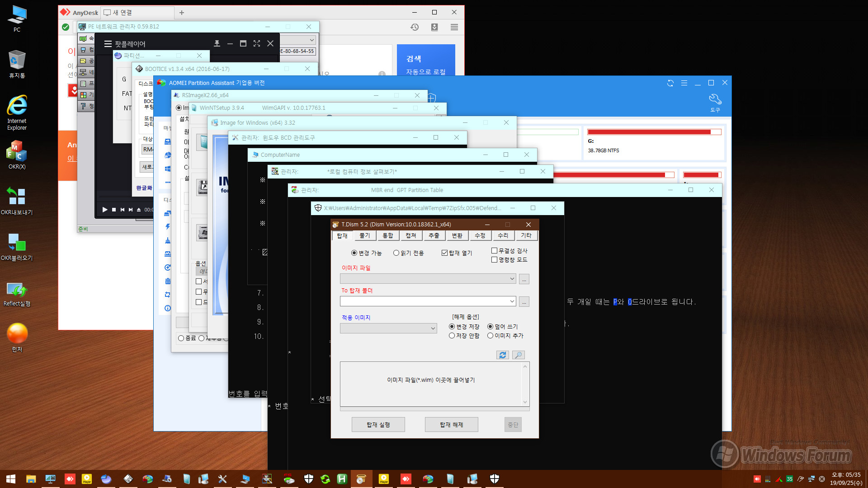Viewport: 868px width, 488px height.
Task: Select the 덮어 쓰기 radio option
Action: 503,327
